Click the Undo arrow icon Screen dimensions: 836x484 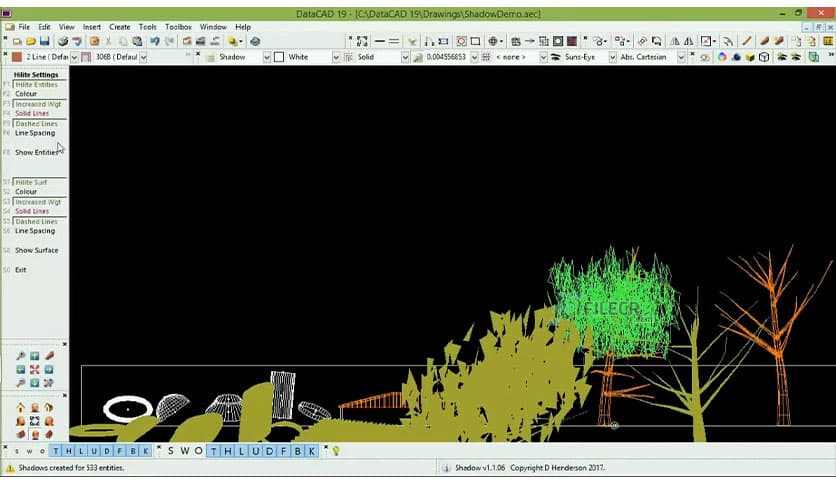(x=154, y=41)
